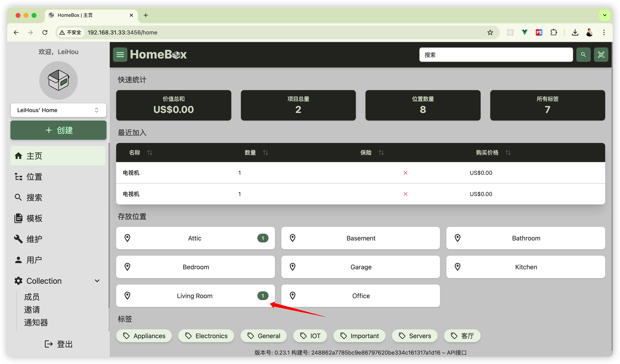The height and width of the screenshot is (364, 620).
Task: Go to 位置 in the sidebar
Action: (x=34, y=177)
